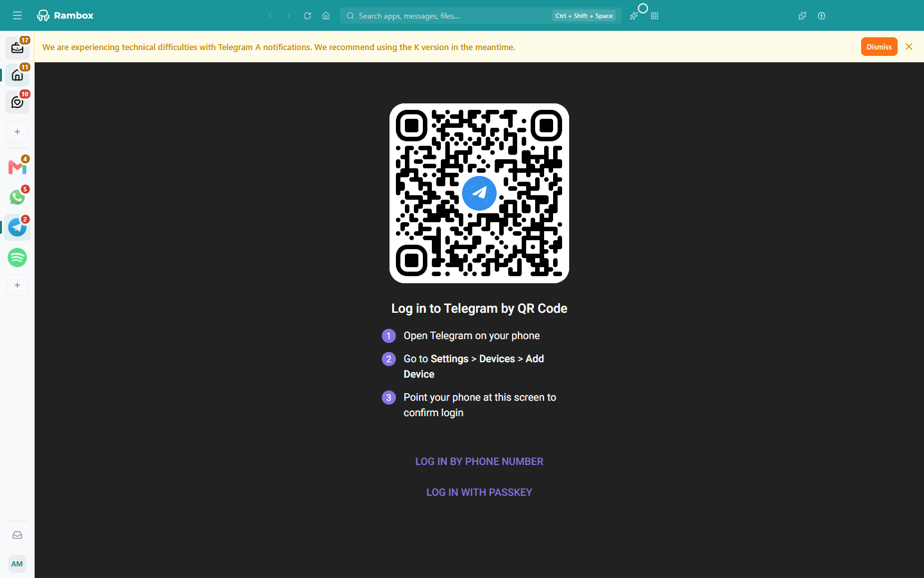The height and width of the screenshot is (578, 924).
Task: Add a new app with the lower plus
Action: pyautogui.click(x=17, y=285)
